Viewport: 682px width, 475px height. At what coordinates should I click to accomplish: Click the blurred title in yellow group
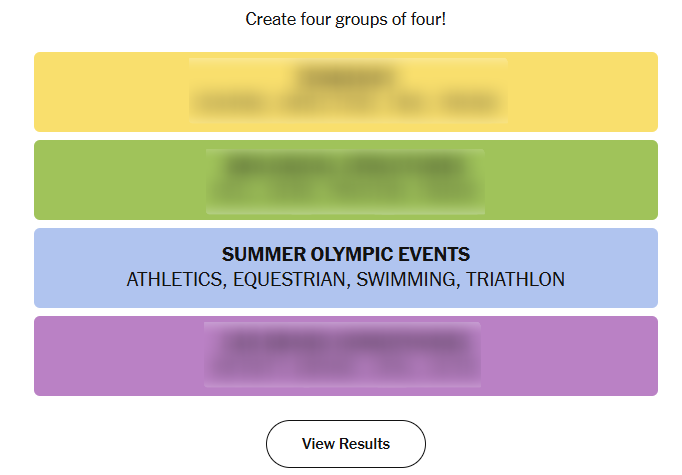[x=346, y=78]
